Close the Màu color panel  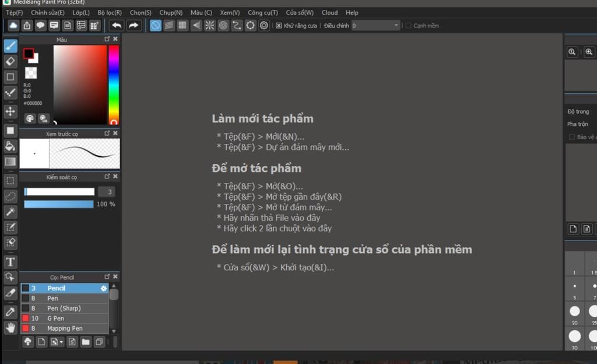115,39
